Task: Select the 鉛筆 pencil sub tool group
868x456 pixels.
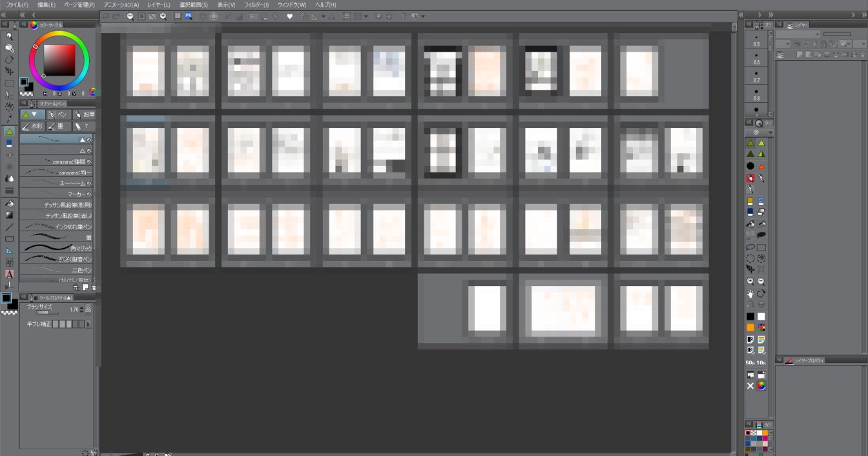Action: (84, 114)
